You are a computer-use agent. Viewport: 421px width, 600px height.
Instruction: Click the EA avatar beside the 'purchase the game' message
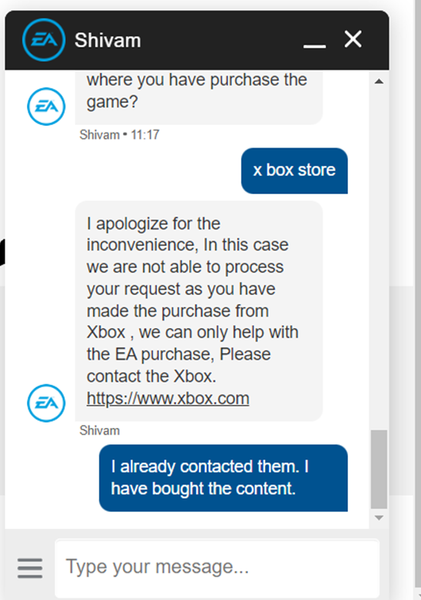(x=46, y=106)
